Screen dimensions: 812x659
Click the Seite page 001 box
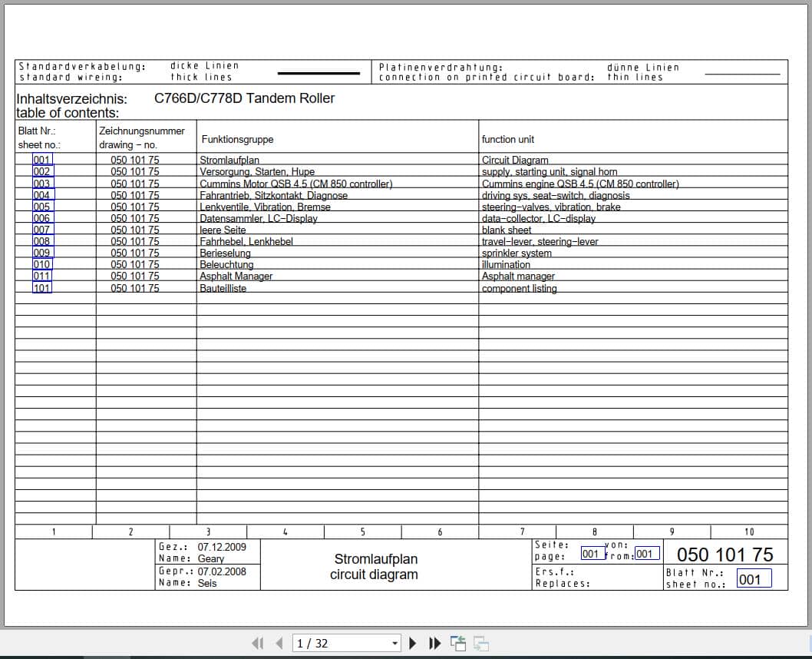pos(592,553)
